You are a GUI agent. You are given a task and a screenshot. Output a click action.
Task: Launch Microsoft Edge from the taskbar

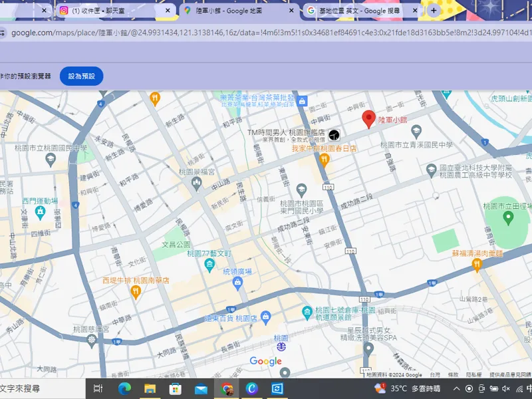click(124, 388)
